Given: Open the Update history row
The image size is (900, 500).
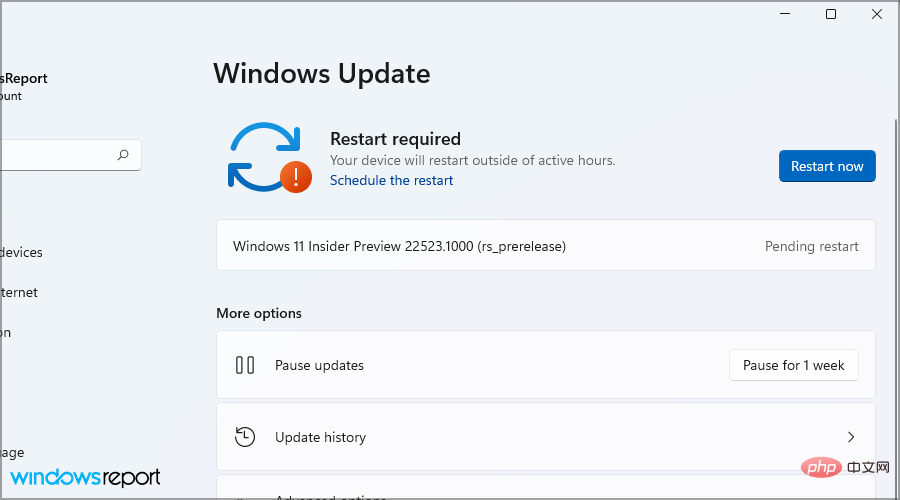Looking at the screenshot, I should click(x=546, y=437).
